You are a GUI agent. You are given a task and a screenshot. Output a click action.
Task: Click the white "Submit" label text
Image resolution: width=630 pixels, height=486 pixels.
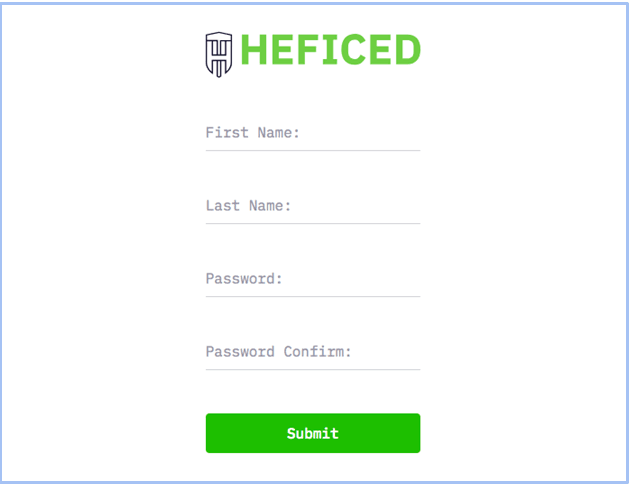click(313, 433)
